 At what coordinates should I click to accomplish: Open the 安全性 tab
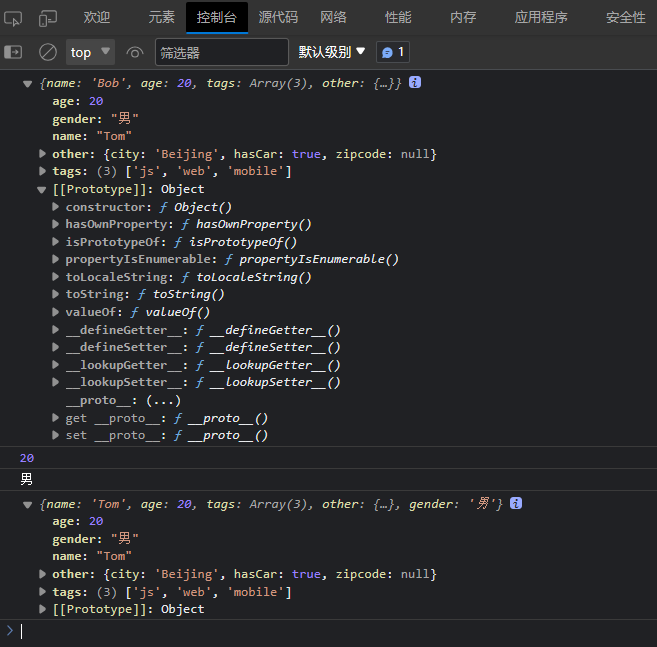626,18
